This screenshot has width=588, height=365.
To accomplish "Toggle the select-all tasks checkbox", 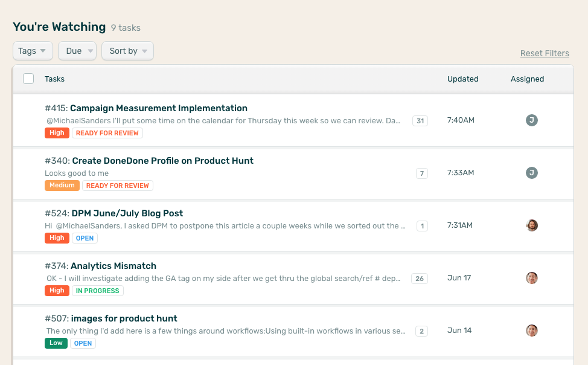I will pos(28,79).
